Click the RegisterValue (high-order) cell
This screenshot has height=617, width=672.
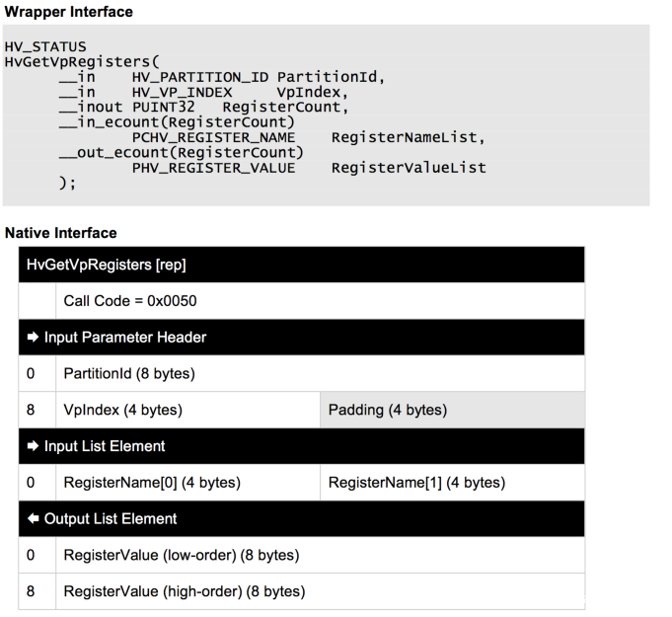point(184,591)
